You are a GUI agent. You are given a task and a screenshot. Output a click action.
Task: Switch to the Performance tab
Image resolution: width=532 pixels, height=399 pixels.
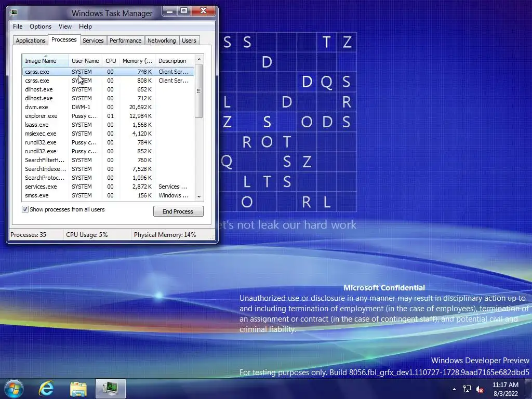tap(126, 41)
